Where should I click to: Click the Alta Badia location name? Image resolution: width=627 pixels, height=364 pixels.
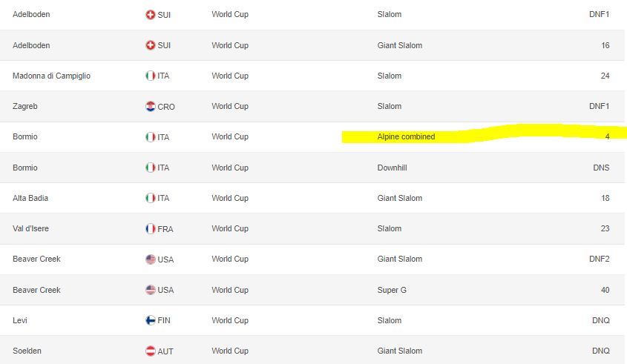coord(30,198)
